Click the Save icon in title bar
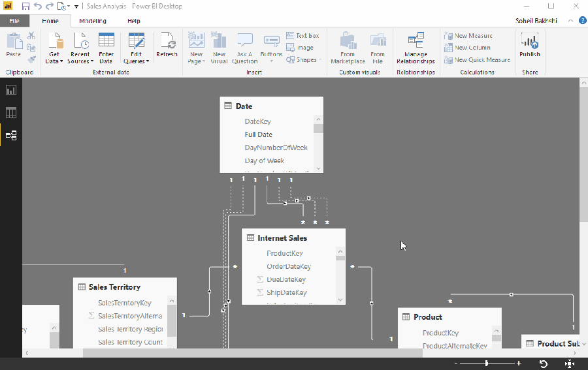This screenshot has height=370, width=588. [25, 7]
